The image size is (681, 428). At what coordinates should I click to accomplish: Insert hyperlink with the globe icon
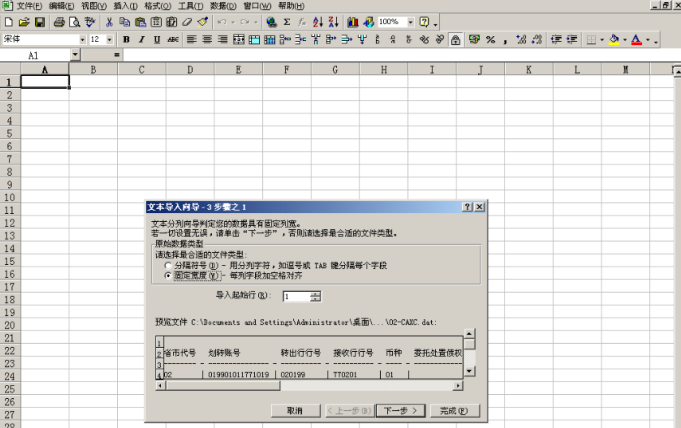(271, 22)
